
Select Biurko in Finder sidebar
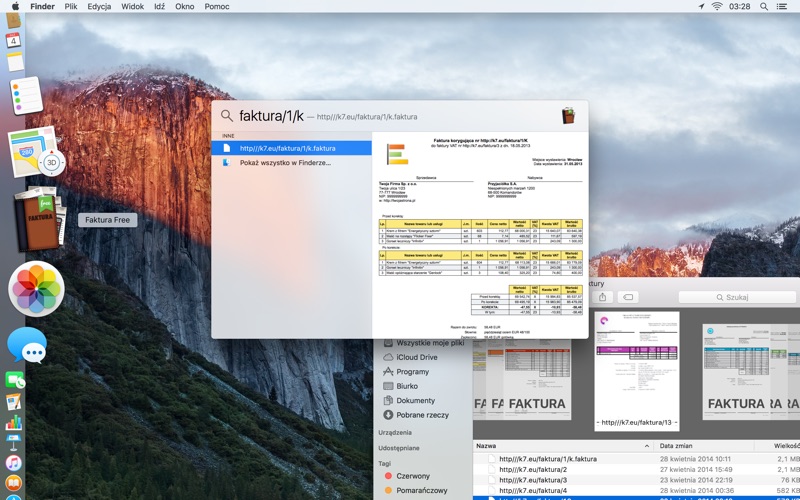401,386
